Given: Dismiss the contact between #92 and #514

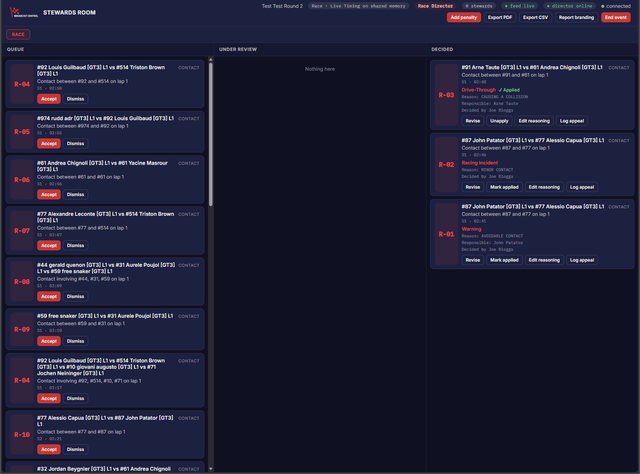Looking at the screenshot, I should coord(76,99).
